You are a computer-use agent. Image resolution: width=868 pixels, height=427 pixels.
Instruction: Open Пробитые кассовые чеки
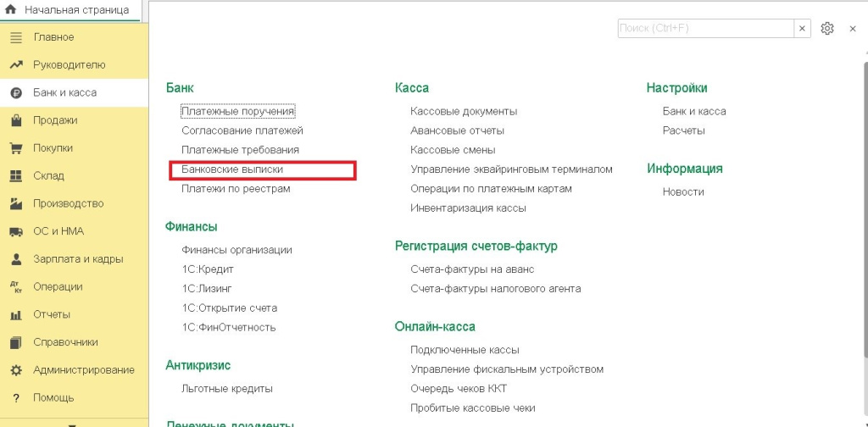[473, 408]
